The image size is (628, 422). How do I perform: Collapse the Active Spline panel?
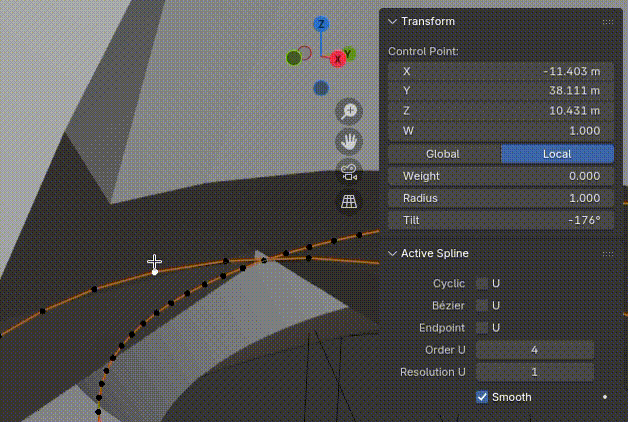[x=393, y=253]
